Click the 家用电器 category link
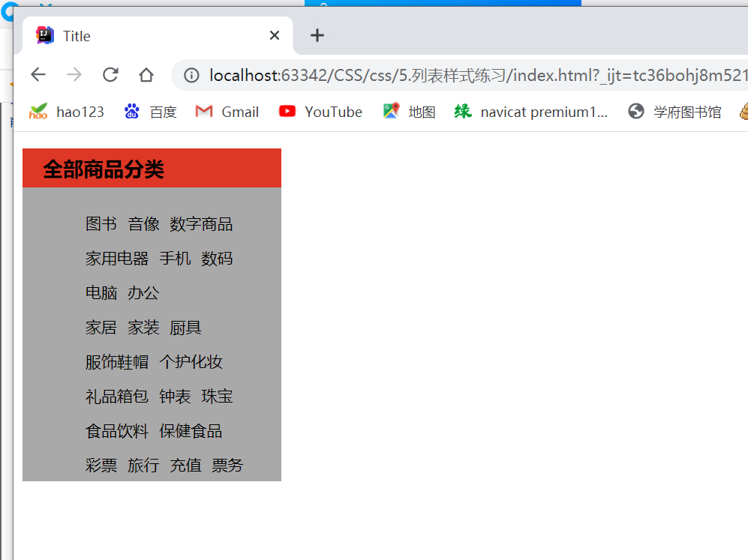The height and width of the screenshot is (560, 748). click(117, 259)
